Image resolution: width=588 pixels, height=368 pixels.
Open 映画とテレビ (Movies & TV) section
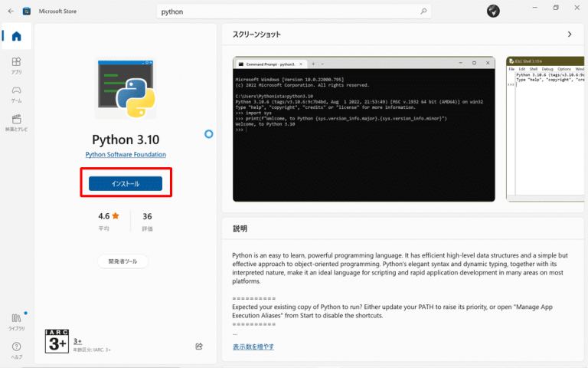[16, 122]
